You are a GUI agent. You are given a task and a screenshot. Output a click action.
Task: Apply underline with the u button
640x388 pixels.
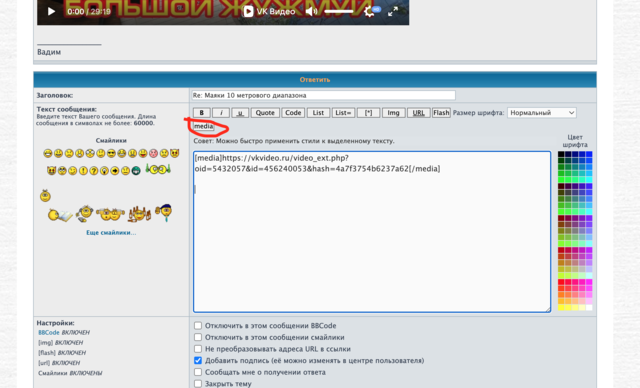click(240, 113)
